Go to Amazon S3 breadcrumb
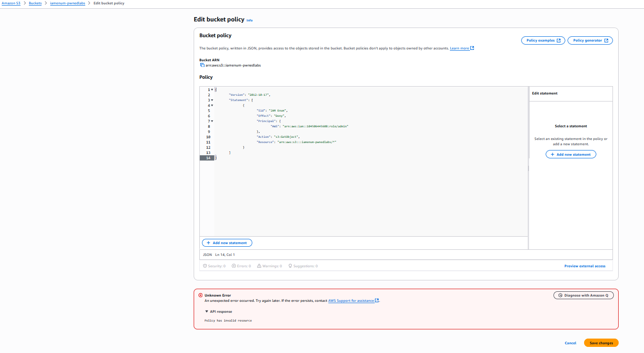 click(x=11, y=3)
